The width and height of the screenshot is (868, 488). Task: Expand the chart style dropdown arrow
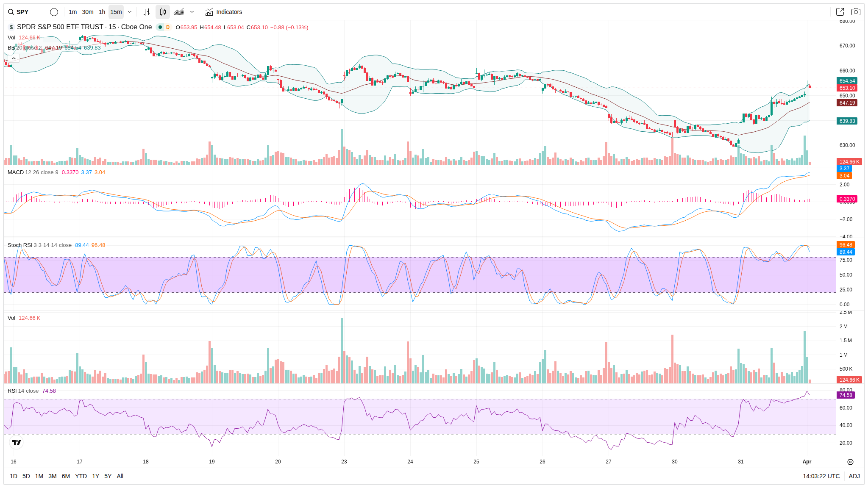[192, 12]
